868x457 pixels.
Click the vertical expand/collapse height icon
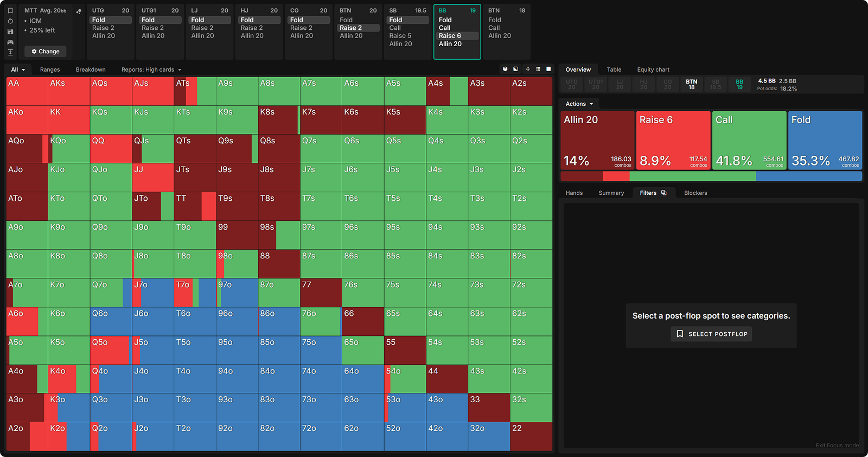pos(10,53)
